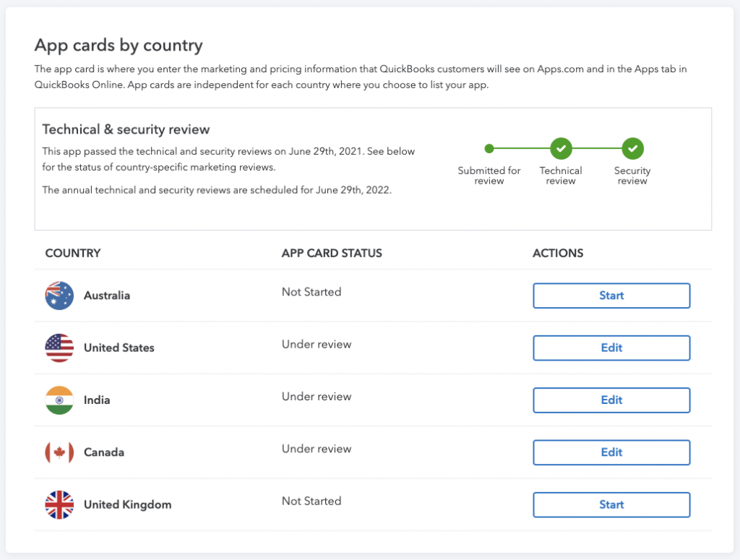This screenshot has height=560, width=740.
Task: Click the Security review green checkmark
Action: (x=632, y=148)
